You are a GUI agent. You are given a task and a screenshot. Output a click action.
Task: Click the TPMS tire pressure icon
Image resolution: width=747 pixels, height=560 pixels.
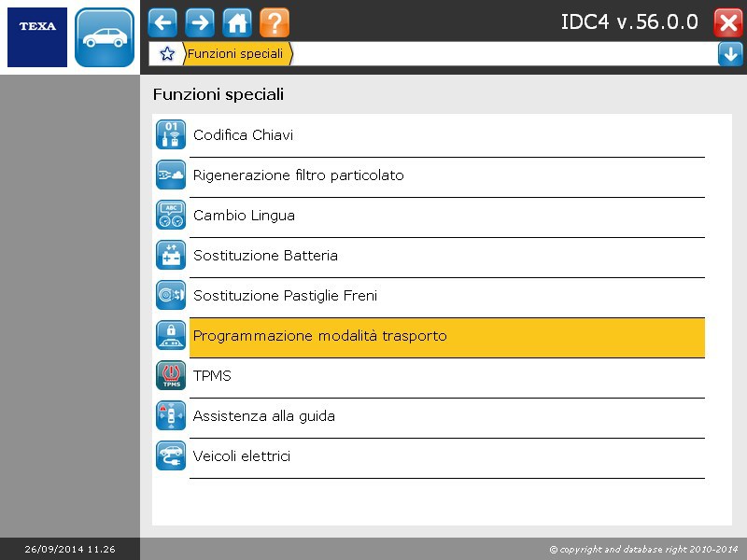(x=171, y=375)
